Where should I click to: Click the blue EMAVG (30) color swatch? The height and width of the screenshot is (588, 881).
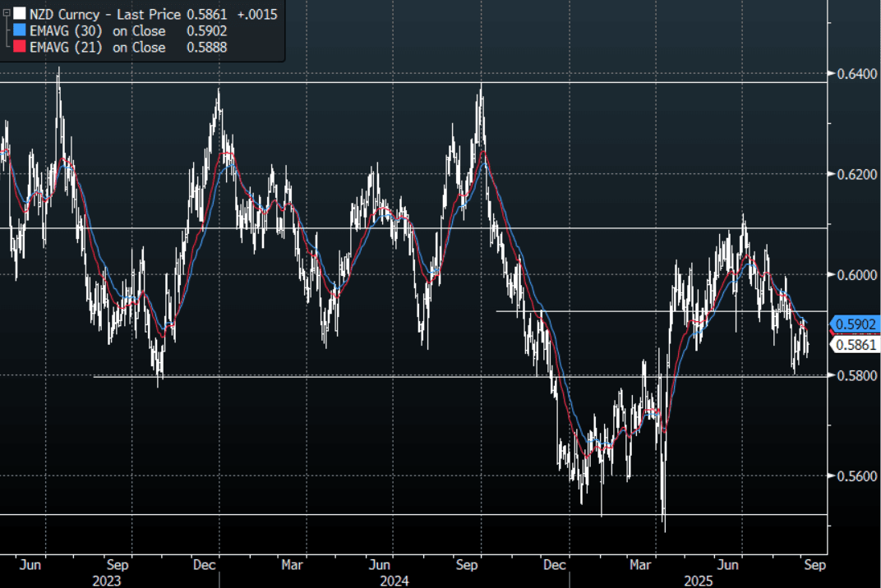[19, 31]
